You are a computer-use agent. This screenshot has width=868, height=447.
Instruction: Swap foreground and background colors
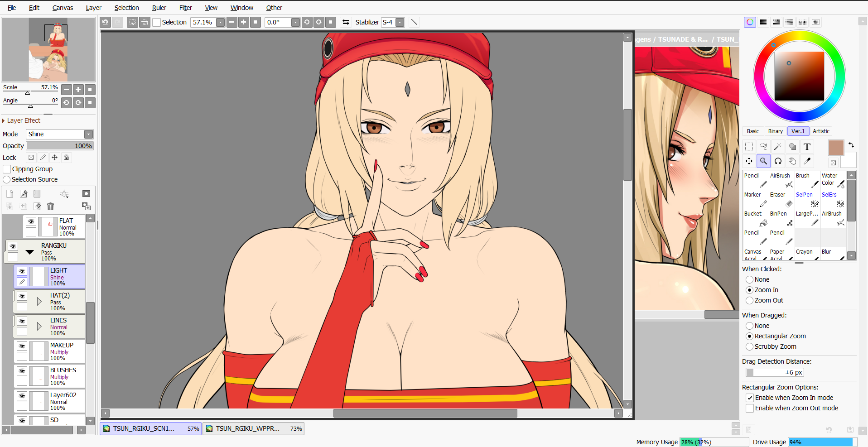pos(851,145)
